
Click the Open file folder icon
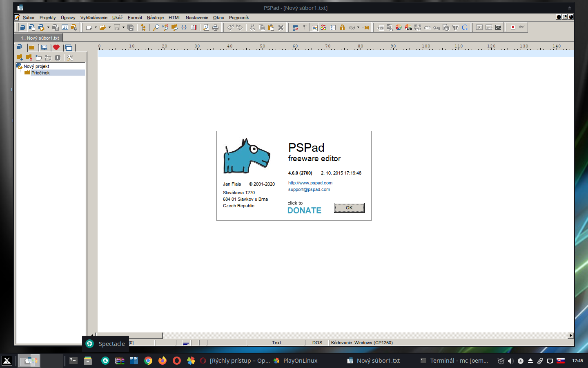point(102,27)
